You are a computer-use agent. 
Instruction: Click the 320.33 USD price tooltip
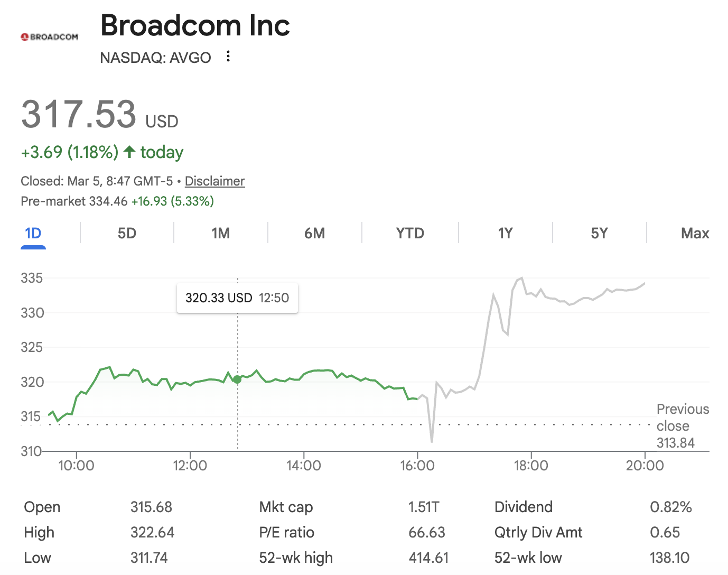coord(237,298)
